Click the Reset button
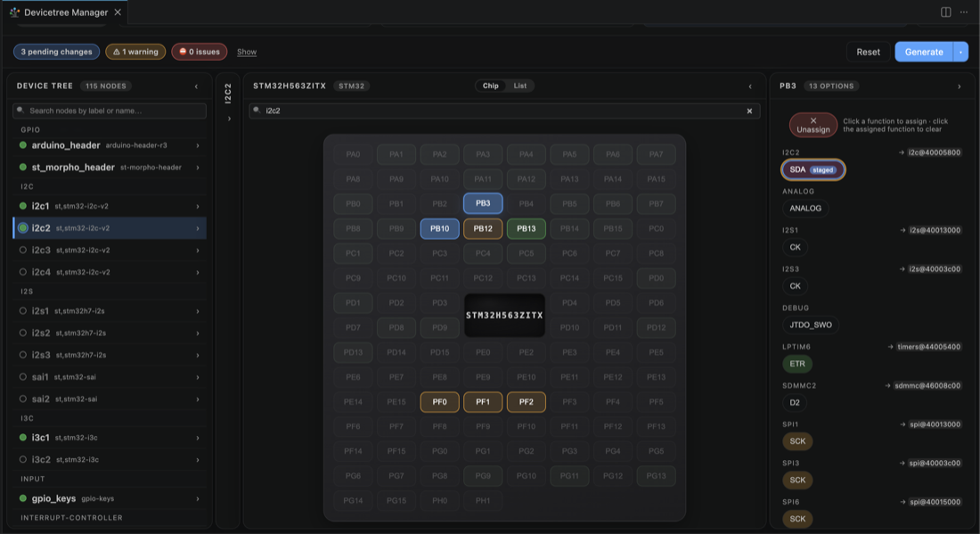Screen dimensions: 980x534 pyautogui.click(x=868, y=52)
